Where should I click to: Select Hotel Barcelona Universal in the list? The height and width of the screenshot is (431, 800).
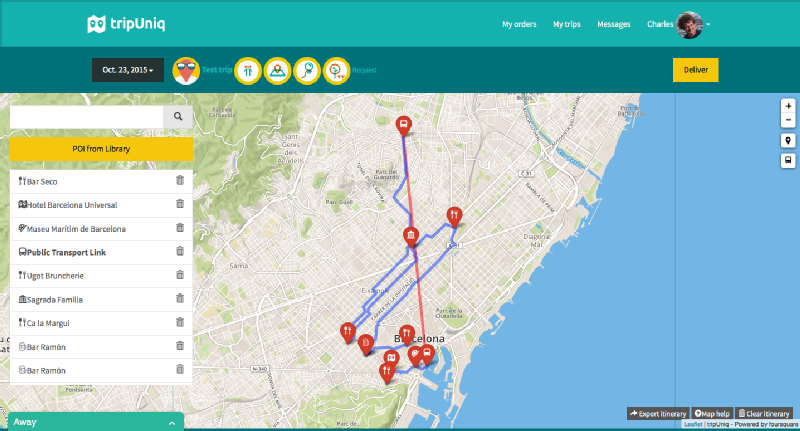(x=101, y=205)
